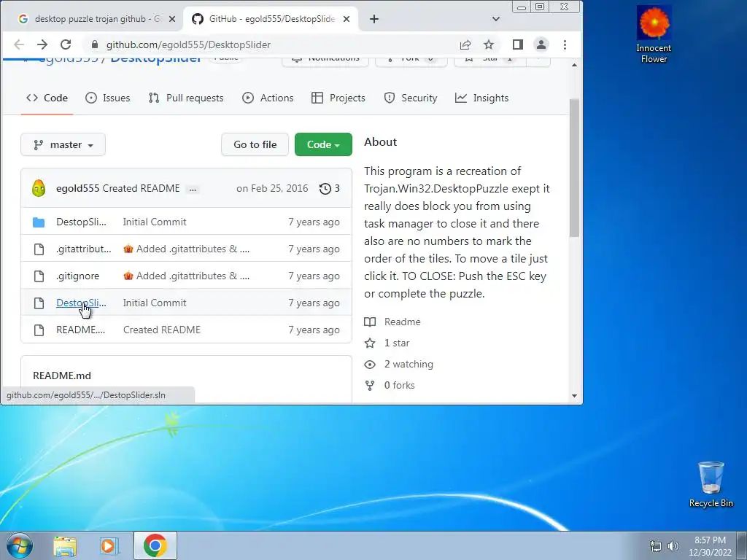This screenshot has height=560, width=747.
Task: Click the book icon beside Readme
Action: (x=370, y=322)
